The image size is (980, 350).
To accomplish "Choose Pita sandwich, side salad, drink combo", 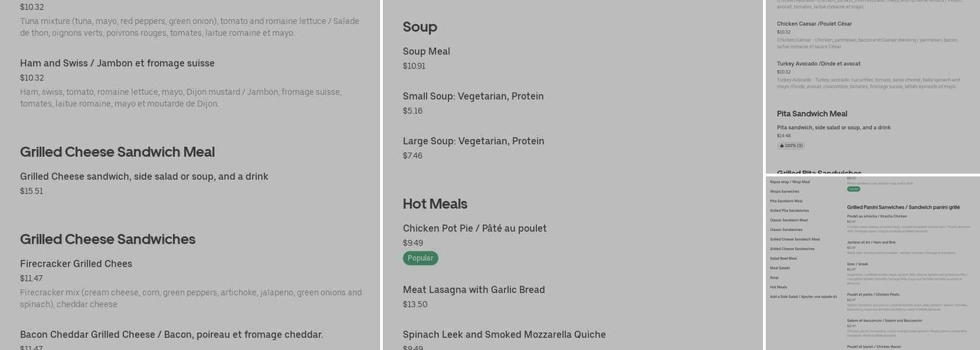I will pyautogui.click(x=833, y=127).
